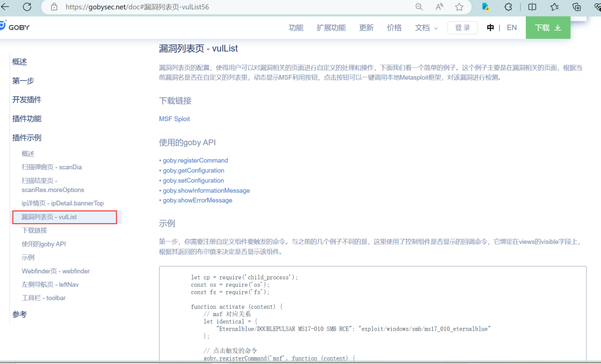Viewport: 601px width, 364px height.
Task: Switch language to EN
Action: tap(512, 28)
